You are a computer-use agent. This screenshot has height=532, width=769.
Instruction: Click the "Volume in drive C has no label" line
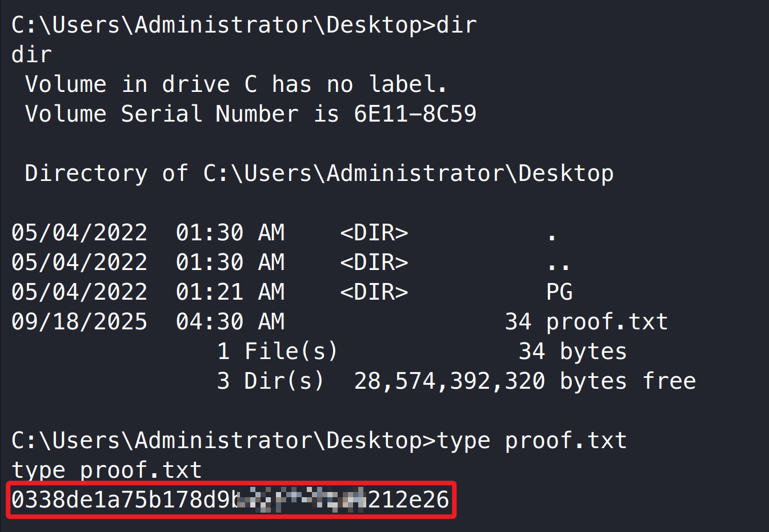click(235, 84)
